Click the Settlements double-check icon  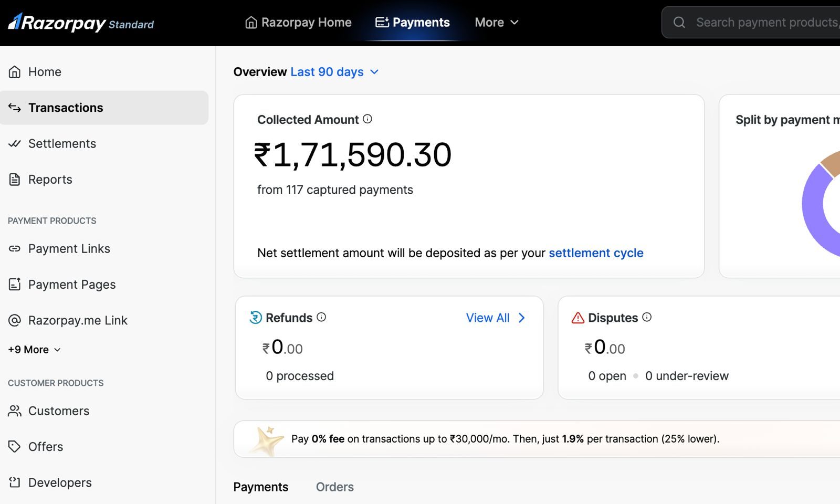[x=15, y=143]
